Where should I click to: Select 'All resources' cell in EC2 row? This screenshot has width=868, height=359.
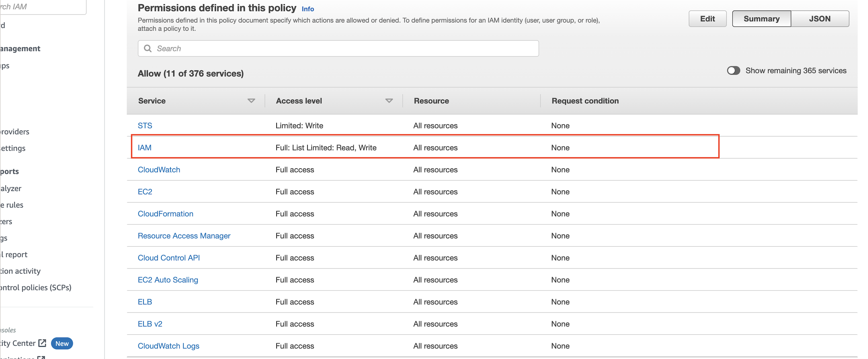[x=435, y=192]
